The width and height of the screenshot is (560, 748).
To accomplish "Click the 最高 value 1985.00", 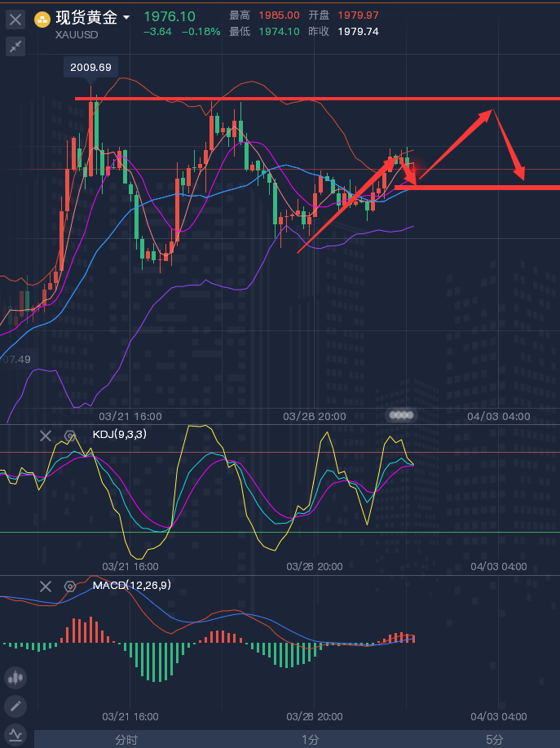I will [280, 15].
